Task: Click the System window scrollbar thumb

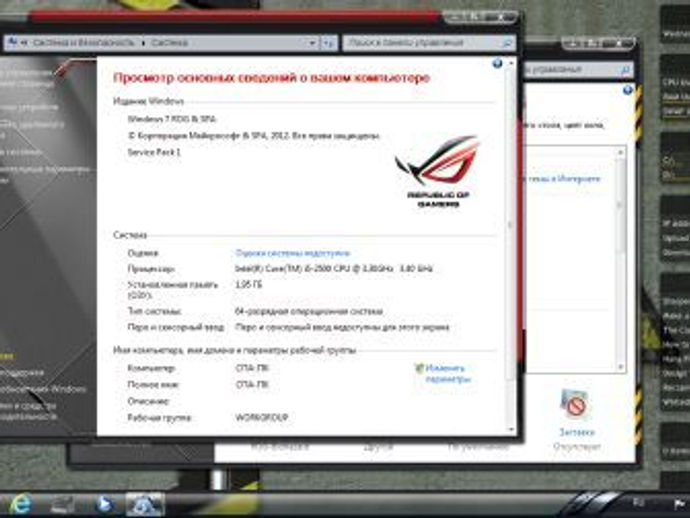Action: [510, 224]
